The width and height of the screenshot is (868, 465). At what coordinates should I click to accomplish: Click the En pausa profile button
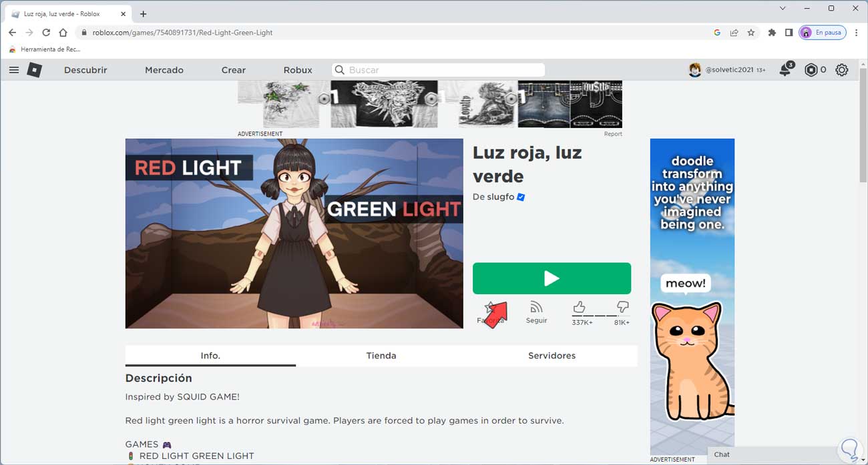[823, 32]
